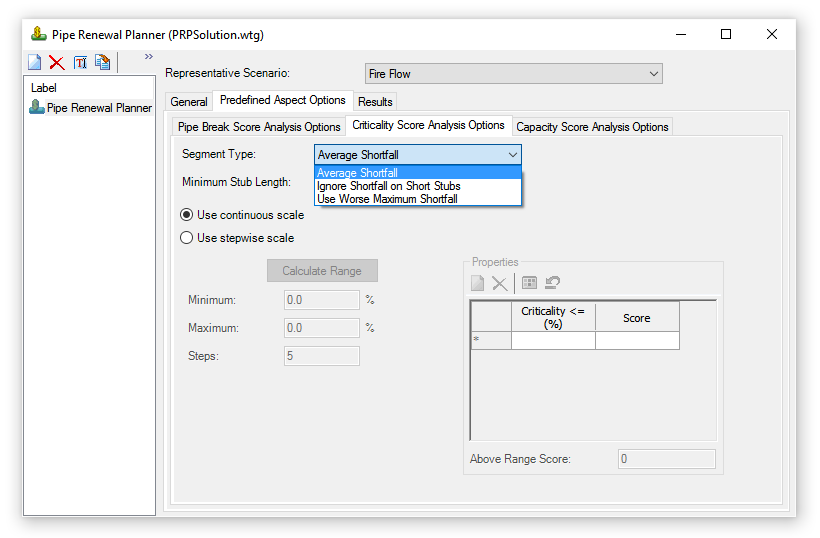Select the Use stepwise scale radio button

coord(186,238)
